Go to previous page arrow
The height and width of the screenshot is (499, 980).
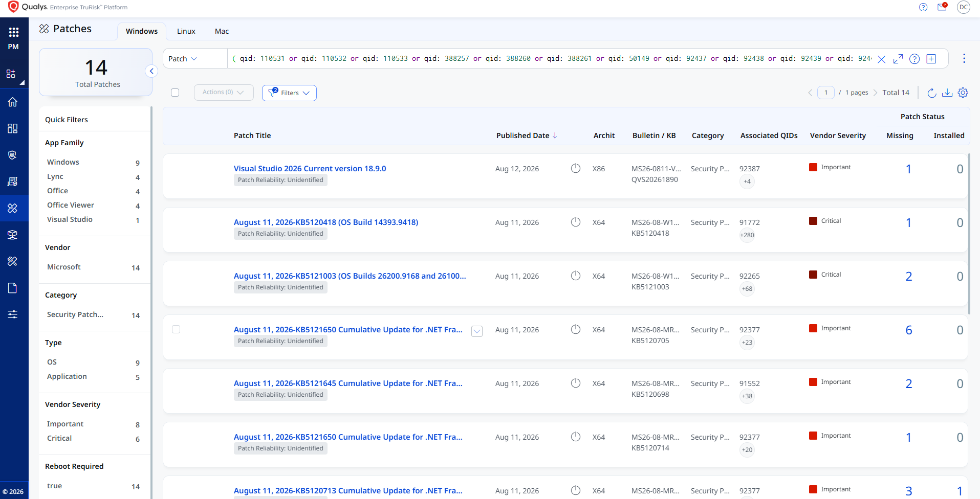(810, 93)
